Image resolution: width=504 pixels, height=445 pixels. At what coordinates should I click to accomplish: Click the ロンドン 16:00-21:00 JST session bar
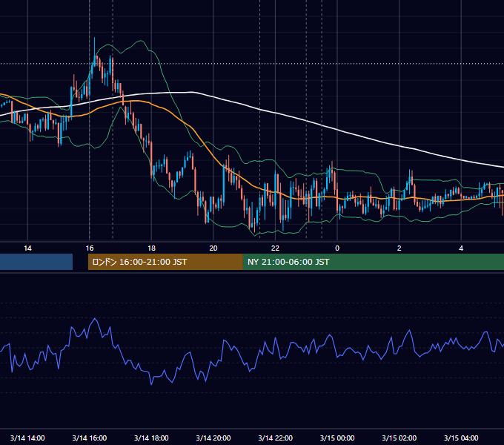(x=165, y=262)
